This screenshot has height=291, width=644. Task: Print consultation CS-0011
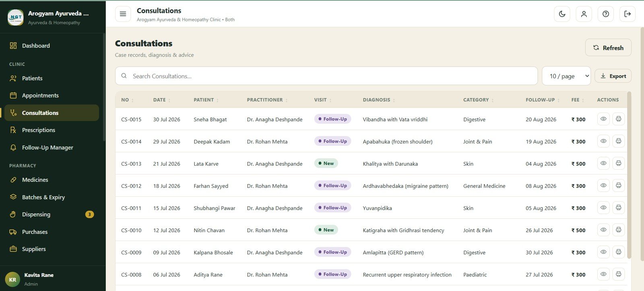[x=618, y=208]
